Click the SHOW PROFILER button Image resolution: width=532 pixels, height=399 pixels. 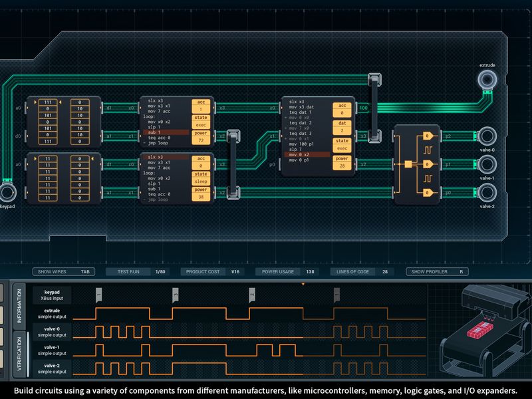[437, 272]
